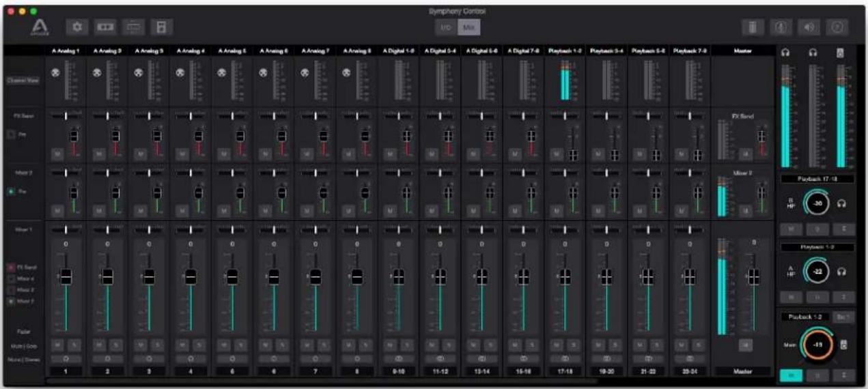Click the Main volume knob showing -19
This screenshot has height=389, width=868.
click(x=816, y=345)
